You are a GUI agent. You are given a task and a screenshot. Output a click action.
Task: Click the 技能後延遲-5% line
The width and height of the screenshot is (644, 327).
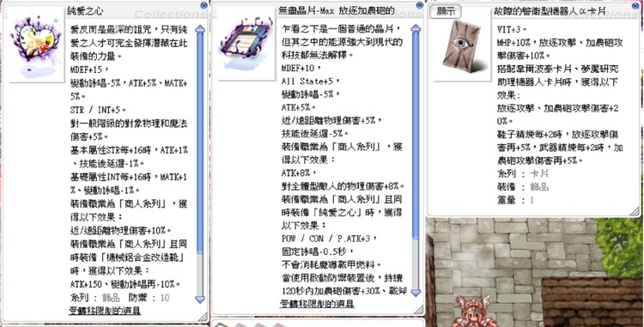[x=314, y=133]
